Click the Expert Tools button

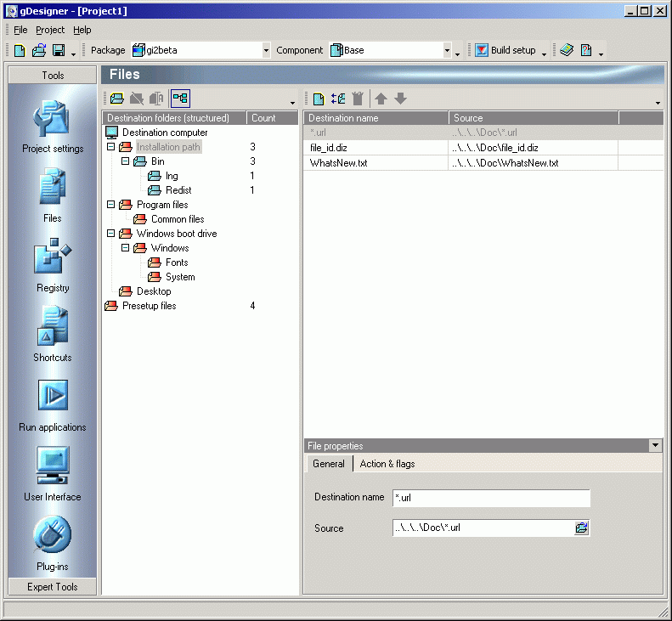pyautogui.click(x=53, y=587)
